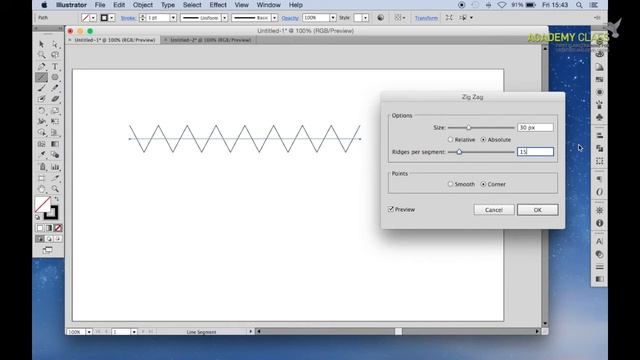640x360 pixels.
Task: Select the Pen tool
Action: [x=41, y=66]
